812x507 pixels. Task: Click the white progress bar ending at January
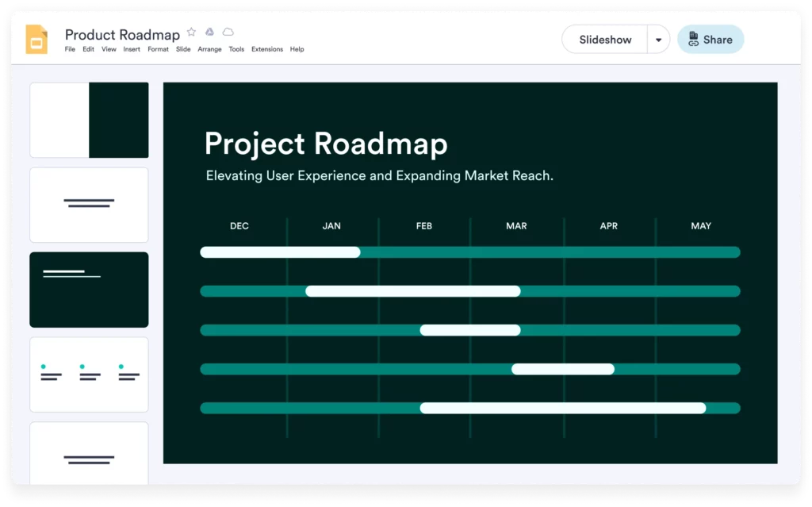(x=281, y=252)
